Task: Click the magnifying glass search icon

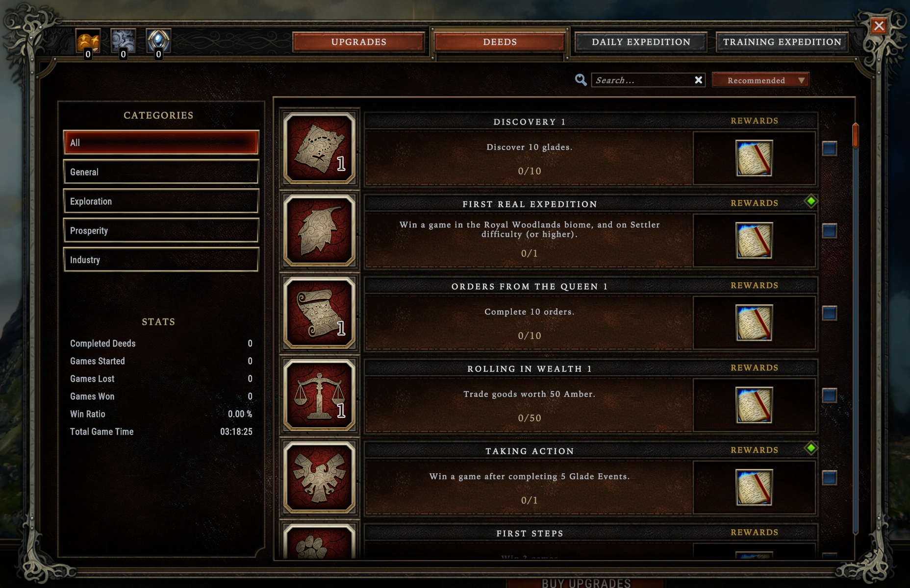Action: tap(581, 80)
